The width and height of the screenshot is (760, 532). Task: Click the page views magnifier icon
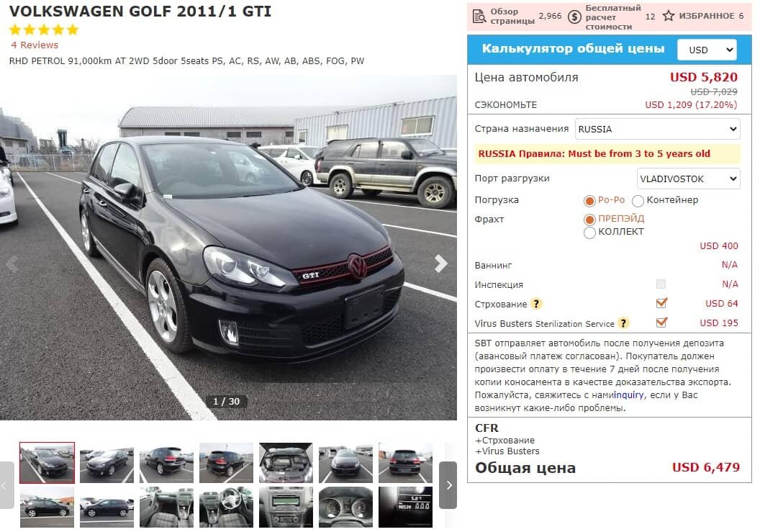point(479,17)
